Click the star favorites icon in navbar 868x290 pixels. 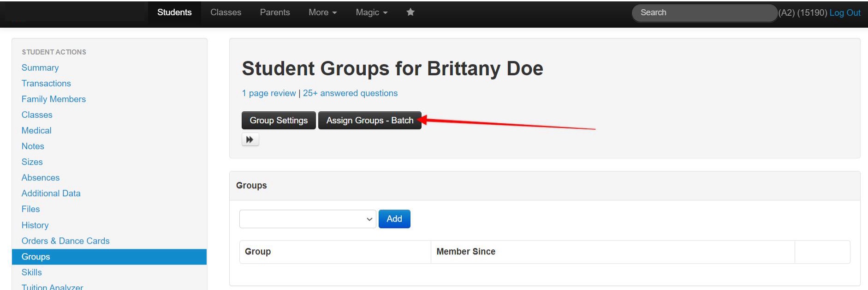coord(410,12)
